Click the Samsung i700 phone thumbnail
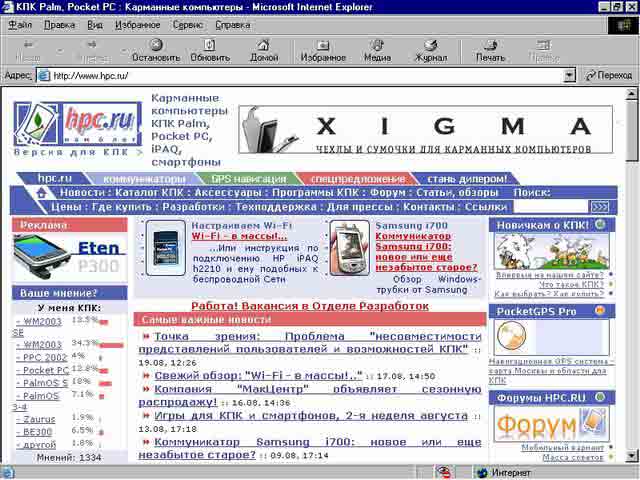 (x=349, y=248)
